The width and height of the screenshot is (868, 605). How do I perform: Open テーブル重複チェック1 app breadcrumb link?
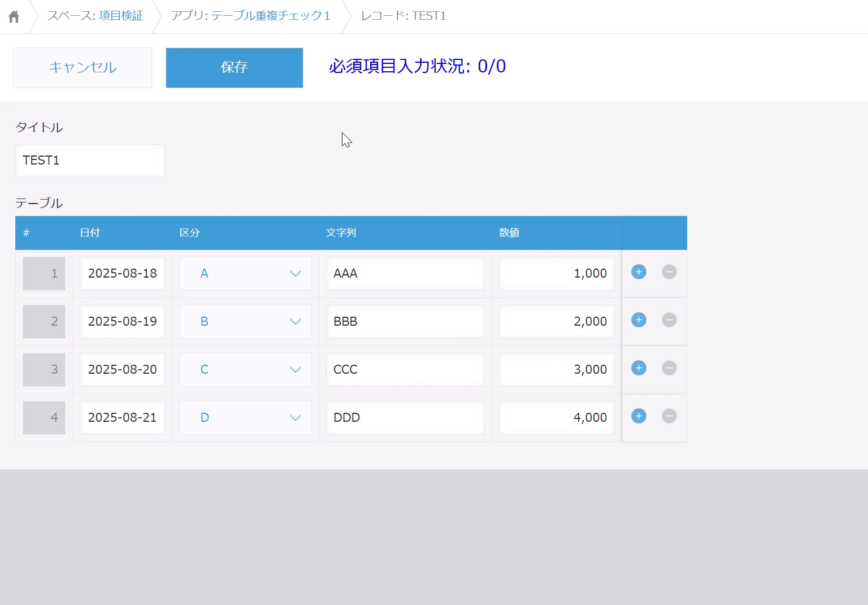271,16
